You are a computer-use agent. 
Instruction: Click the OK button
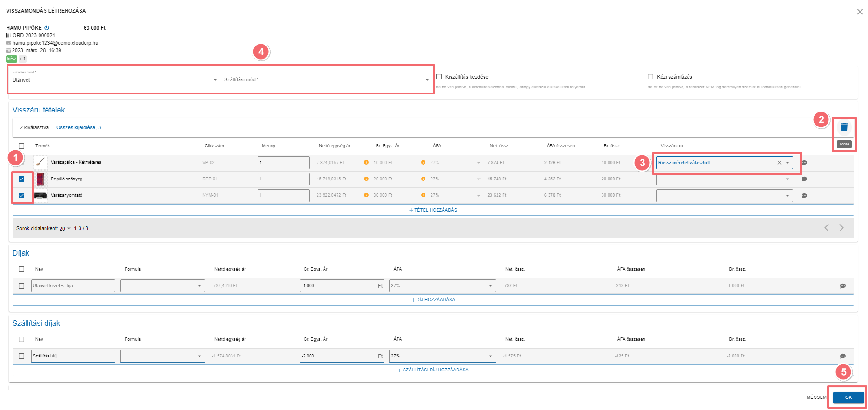[x=848, y=397]
